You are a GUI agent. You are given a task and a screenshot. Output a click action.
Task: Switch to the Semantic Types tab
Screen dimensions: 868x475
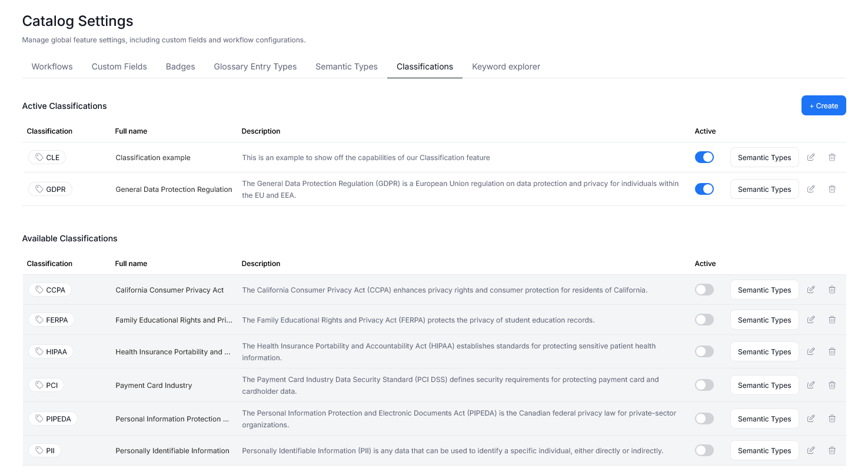pyautogui.click(x=347, y=67)
